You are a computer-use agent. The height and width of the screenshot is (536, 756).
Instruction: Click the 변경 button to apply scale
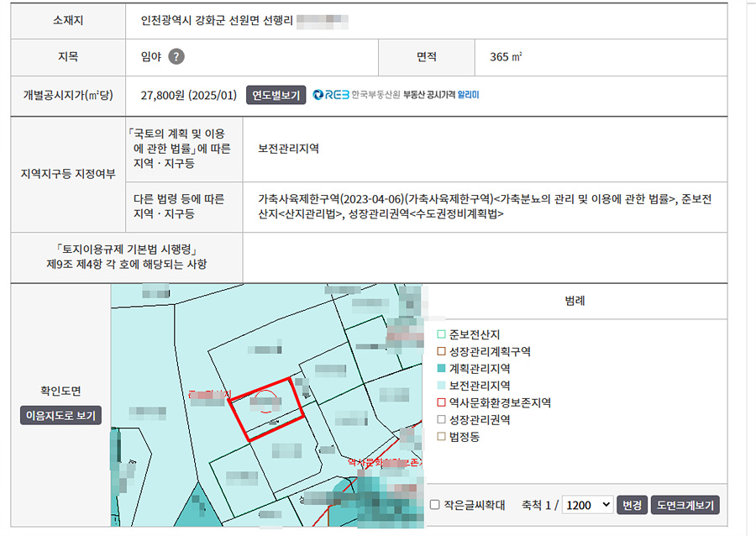click(631, 505)
